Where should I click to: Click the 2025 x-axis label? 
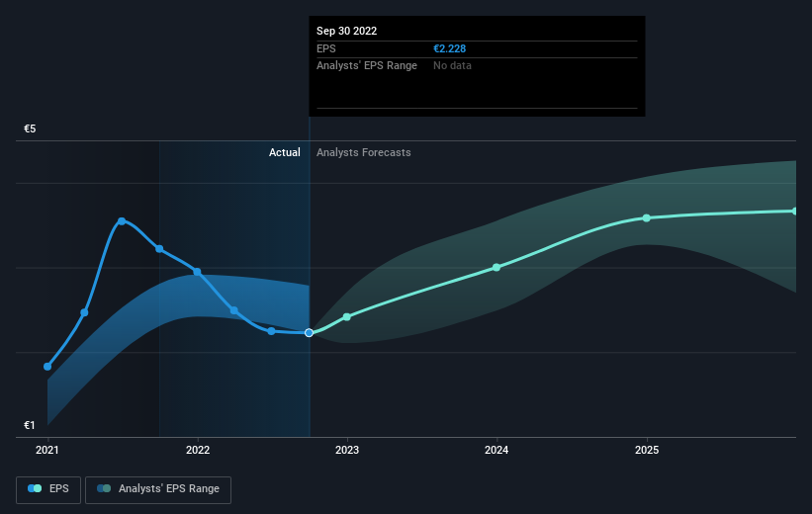coord(647,451)
